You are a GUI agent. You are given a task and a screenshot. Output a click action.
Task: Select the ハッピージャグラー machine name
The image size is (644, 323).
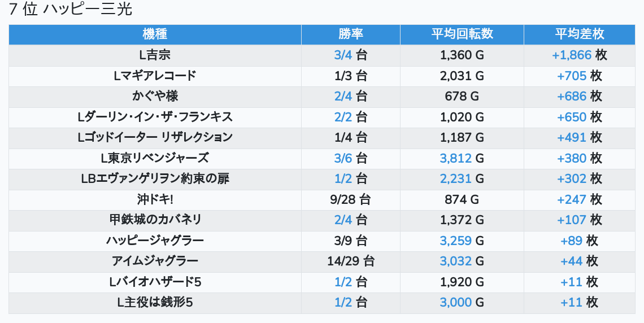(x=155, y=241)
